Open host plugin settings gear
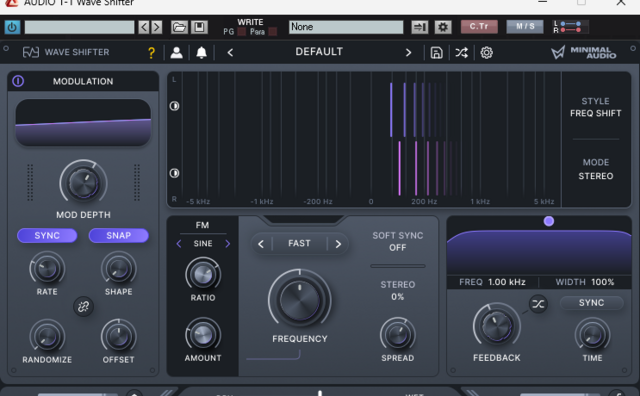The image size is (640, 396). click(x=443, y=27)
